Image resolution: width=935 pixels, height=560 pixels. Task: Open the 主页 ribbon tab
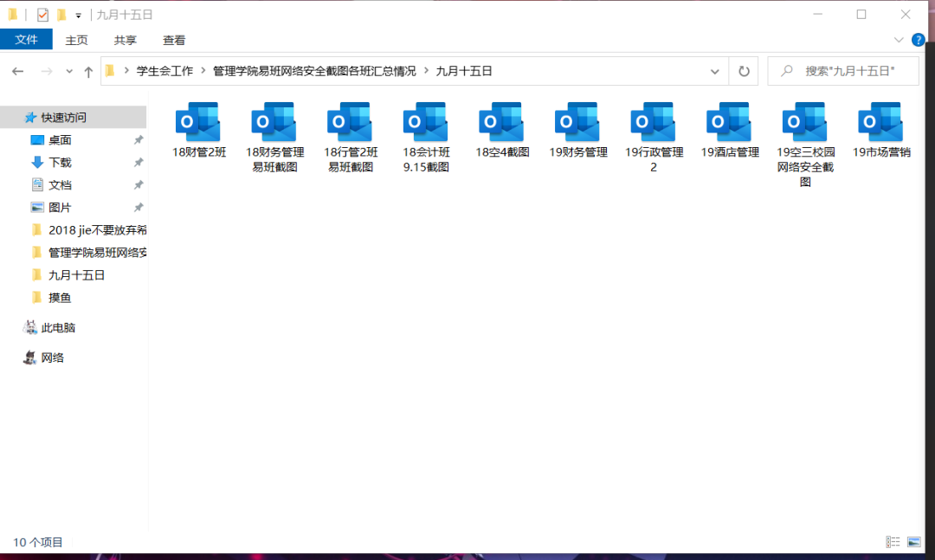tap(76, 40)
